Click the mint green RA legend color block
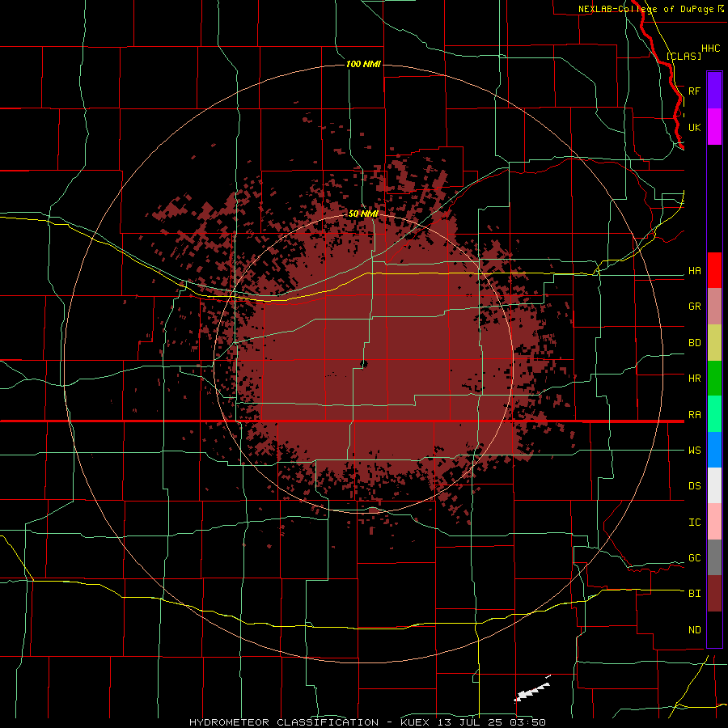This screenshot has width=728, height=728. 714,414
